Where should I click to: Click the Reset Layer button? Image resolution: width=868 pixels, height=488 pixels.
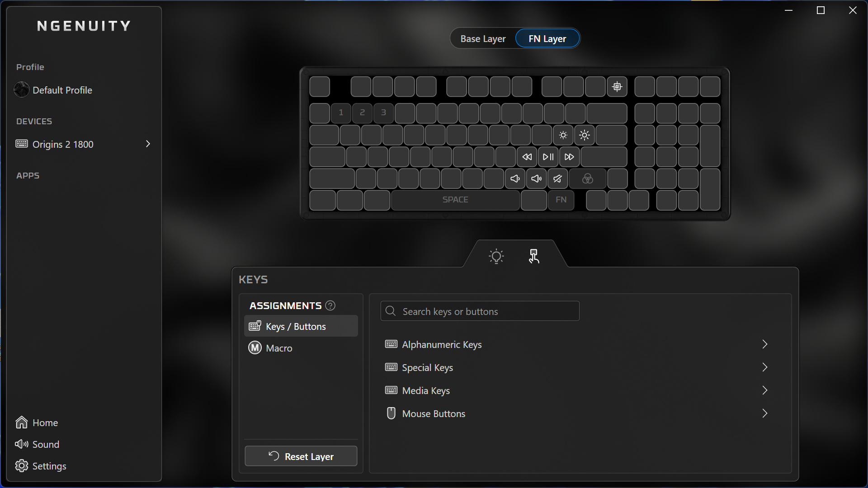(x=301, y=456)
